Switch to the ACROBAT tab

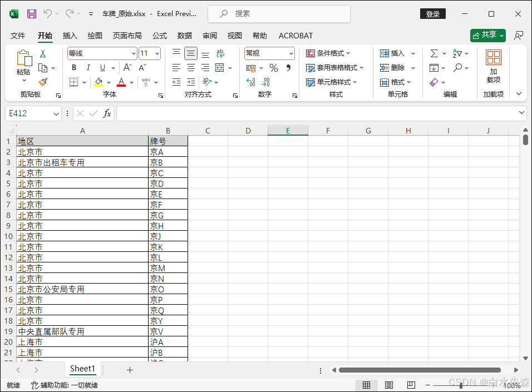click(x=295, y=36)
